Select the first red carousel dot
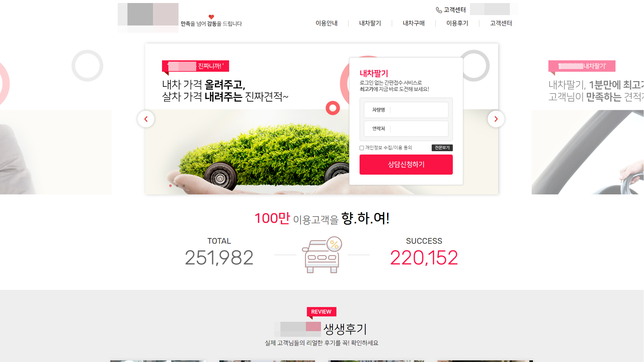This screenshot has width=644, height=362. click(170, 186)
